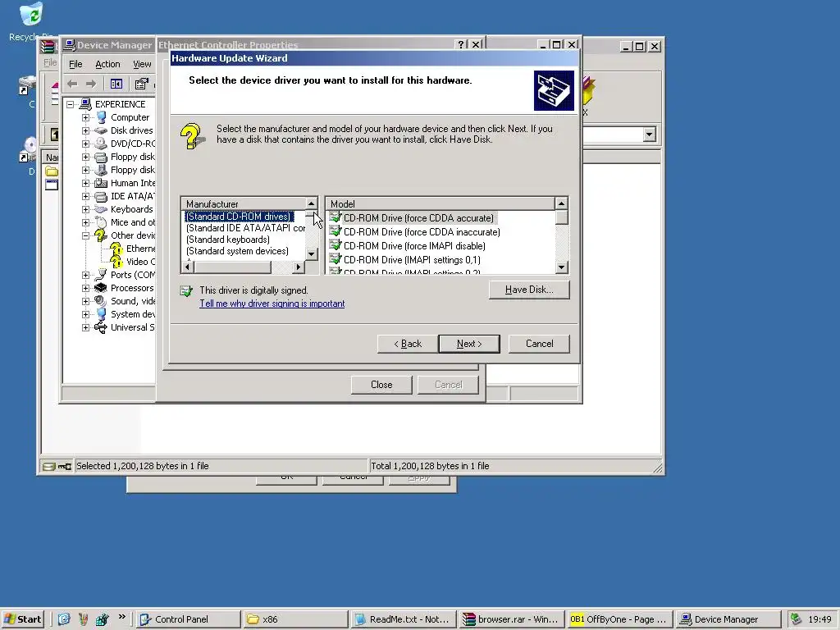This screenshot has height=630, width=840.
Task: Expand the IDE ATA/ATAPI controllers node
Action: (x=85, y=196)
